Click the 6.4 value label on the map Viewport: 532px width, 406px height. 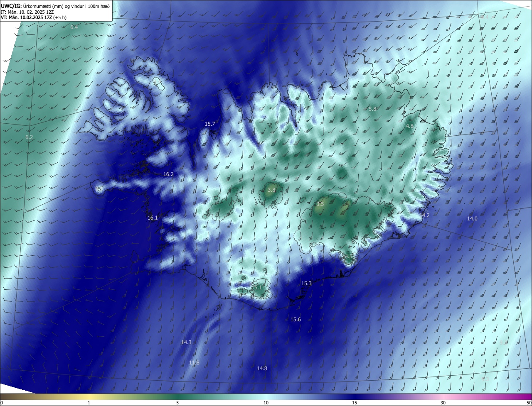point(74,27)
